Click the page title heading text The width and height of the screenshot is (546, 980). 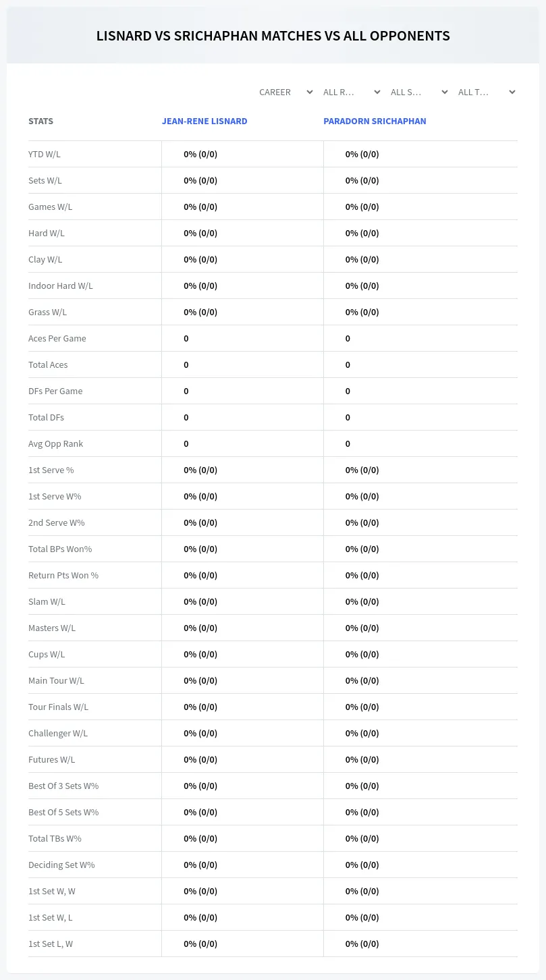tap(273, 36)
